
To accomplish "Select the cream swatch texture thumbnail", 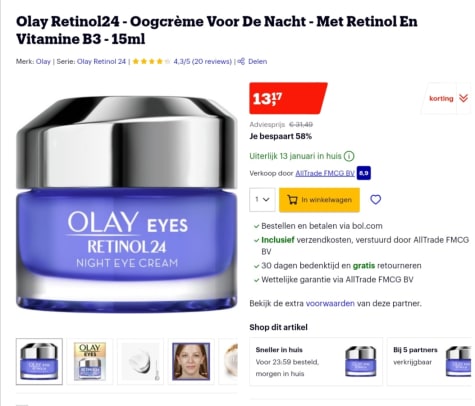I will click(x=141, y=361).
